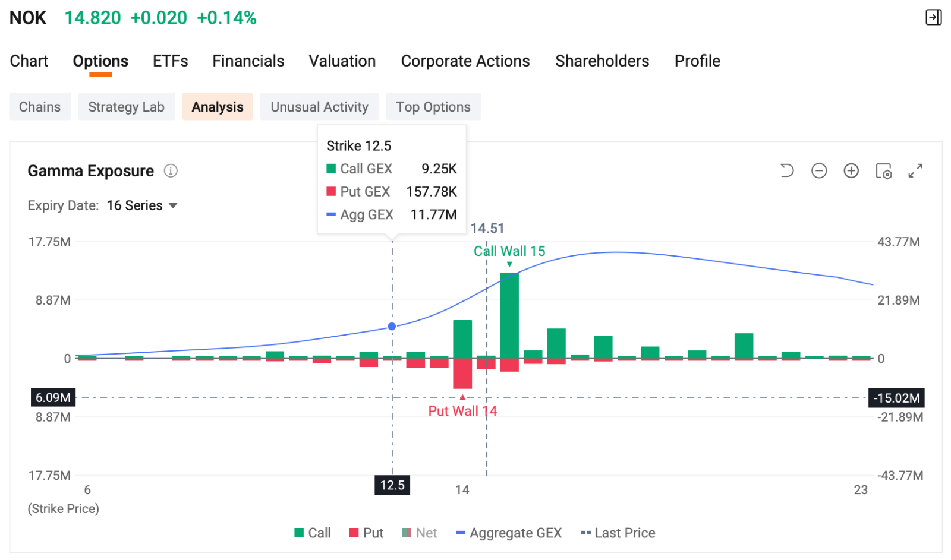Viewport: 951px width, 560px height.
Task: Click the 12.5 strike axis label
Action: click(x=392, y=485)
